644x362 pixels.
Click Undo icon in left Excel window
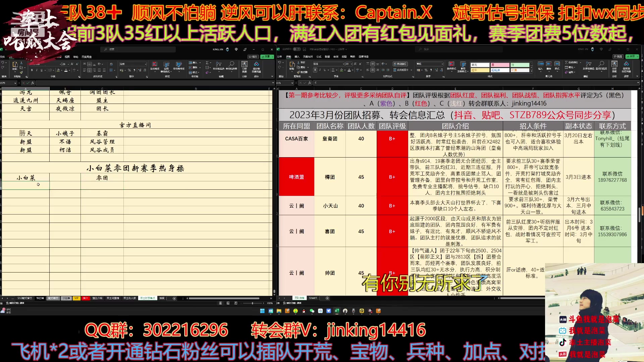[x=3, y=63]
